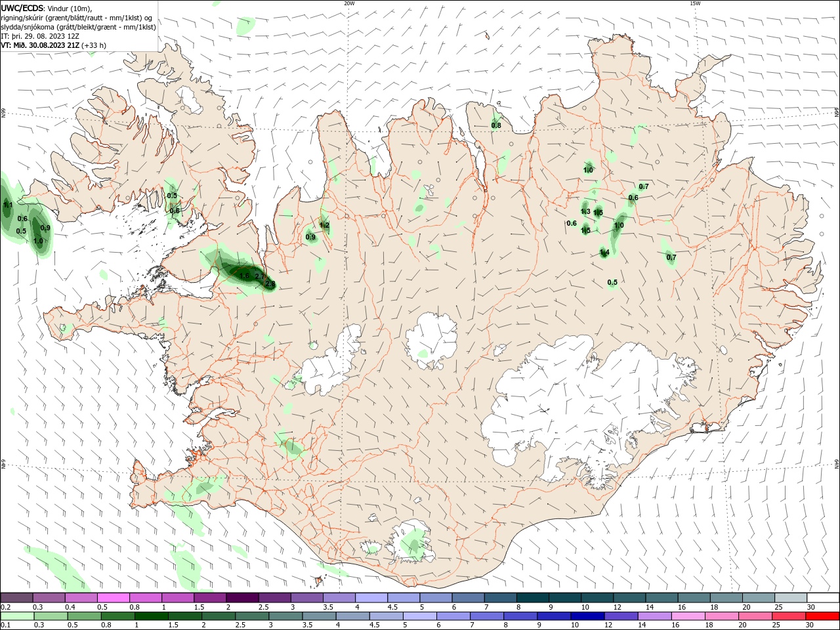This screenshot has height=630, width=840.
Task: Click the 1.3 precipitation value in the northeast
Action: pyautogui.click(x=585, y=211)
